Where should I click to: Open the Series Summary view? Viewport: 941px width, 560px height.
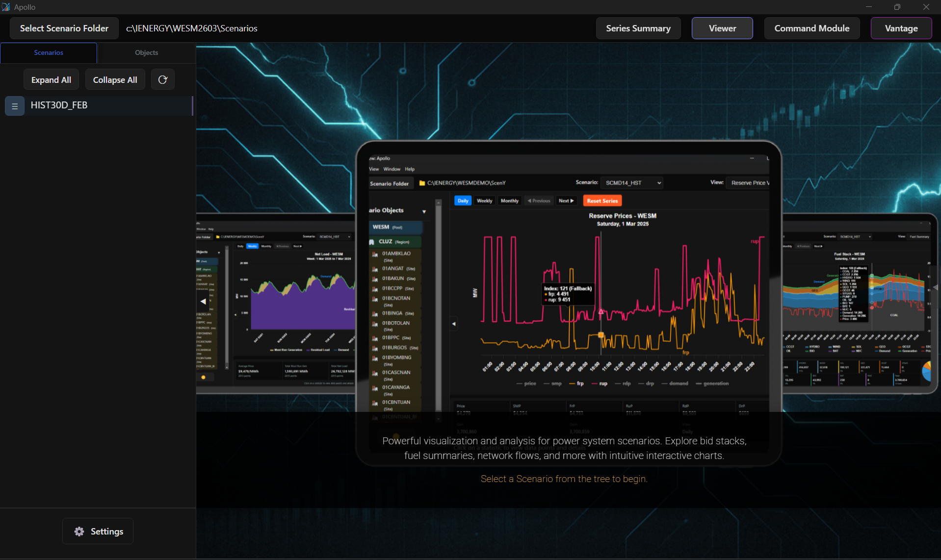(x=638, y=28)
